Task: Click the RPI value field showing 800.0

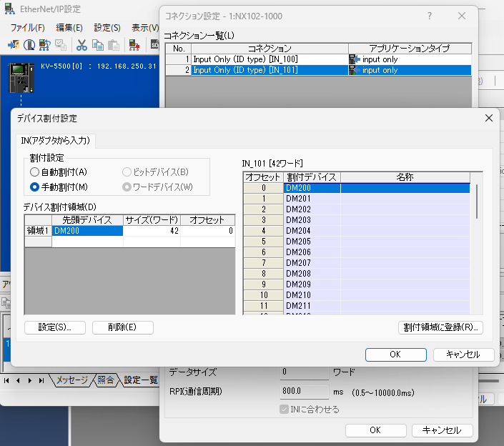Action: click(303, 391)
